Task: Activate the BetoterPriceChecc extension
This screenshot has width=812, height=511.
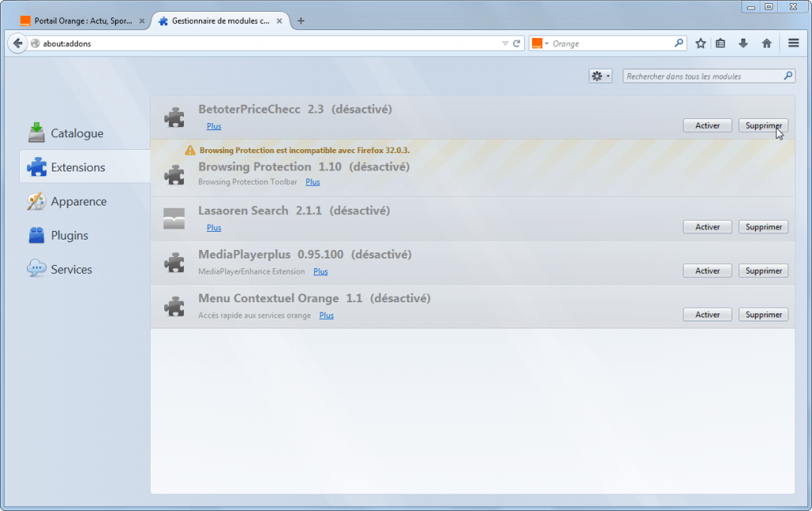Action: coord(707,125)
